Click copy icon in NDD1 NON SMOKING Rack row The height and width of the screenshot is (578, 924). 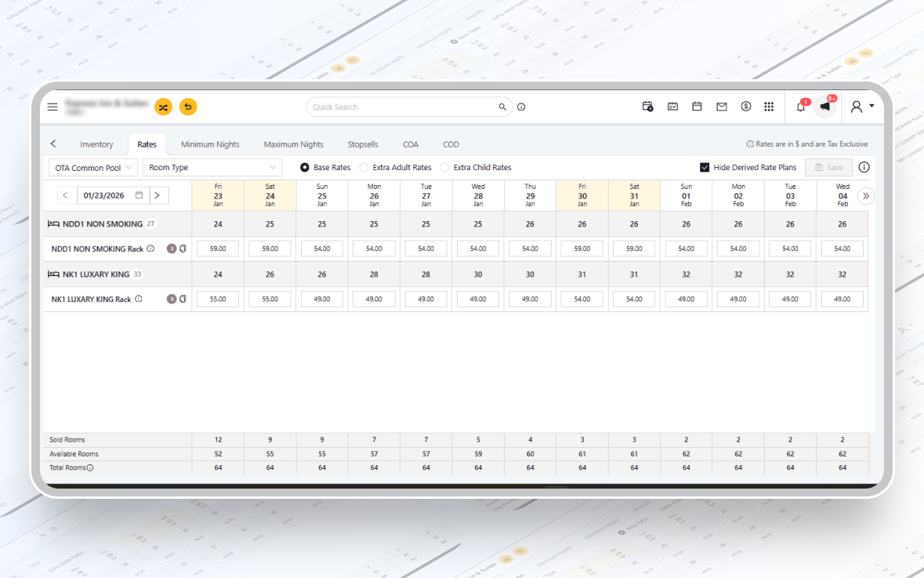point(183,249)
